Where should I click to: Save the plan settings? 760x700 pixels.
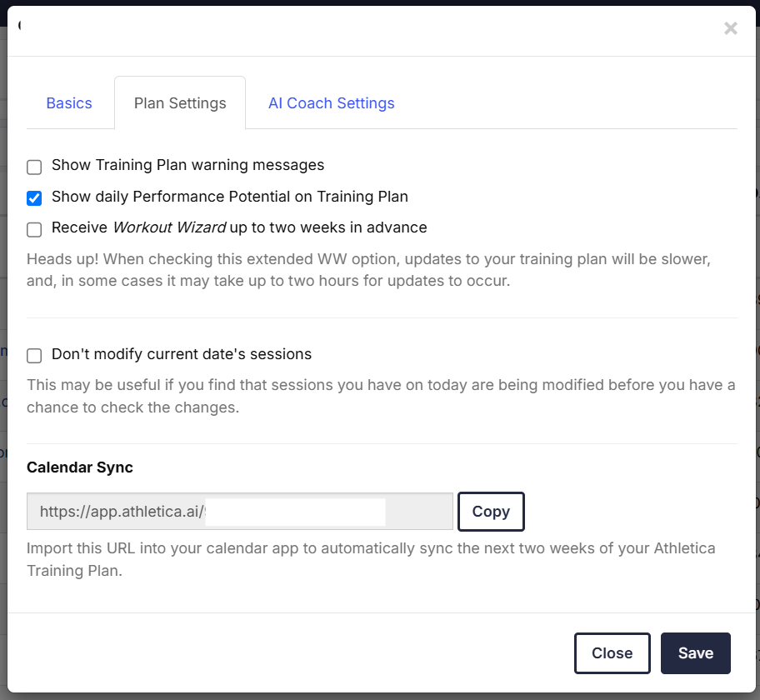695,653
